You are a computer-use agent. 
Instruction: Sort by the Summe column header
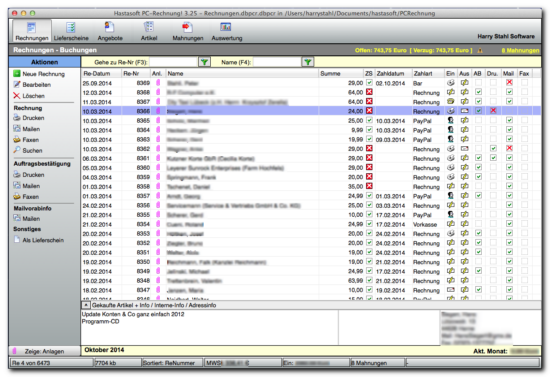click(x=341, y=73)
